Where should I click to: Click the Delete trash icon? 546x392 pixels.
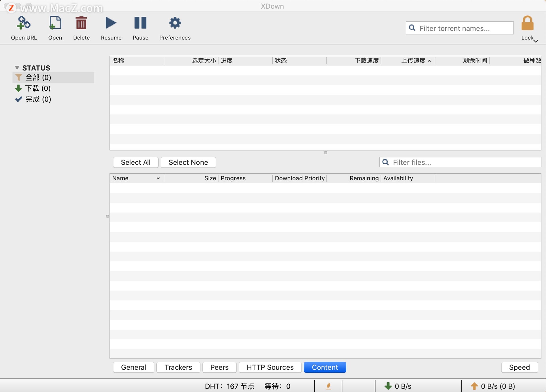[81, 23]
